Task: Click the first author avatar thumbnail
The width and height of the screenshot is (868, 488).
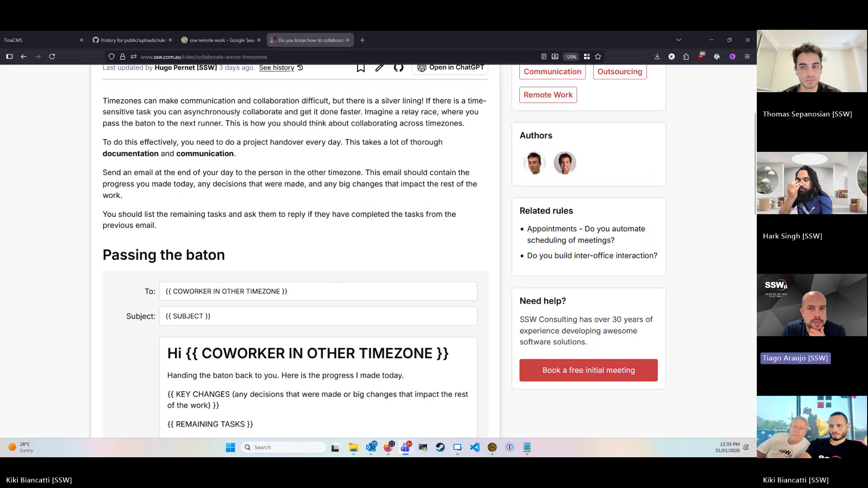Action: (534, 163)
